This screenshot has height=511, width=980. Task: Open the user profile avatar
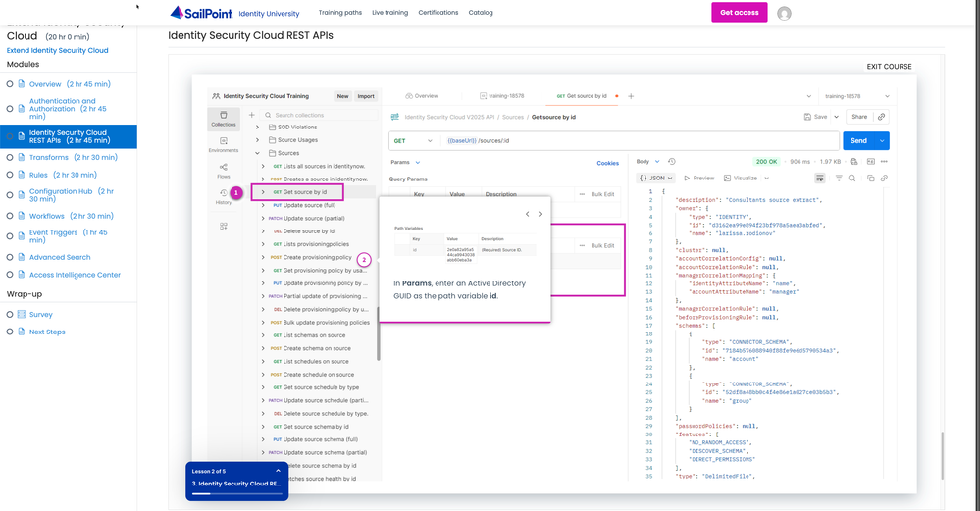[784, 13]
